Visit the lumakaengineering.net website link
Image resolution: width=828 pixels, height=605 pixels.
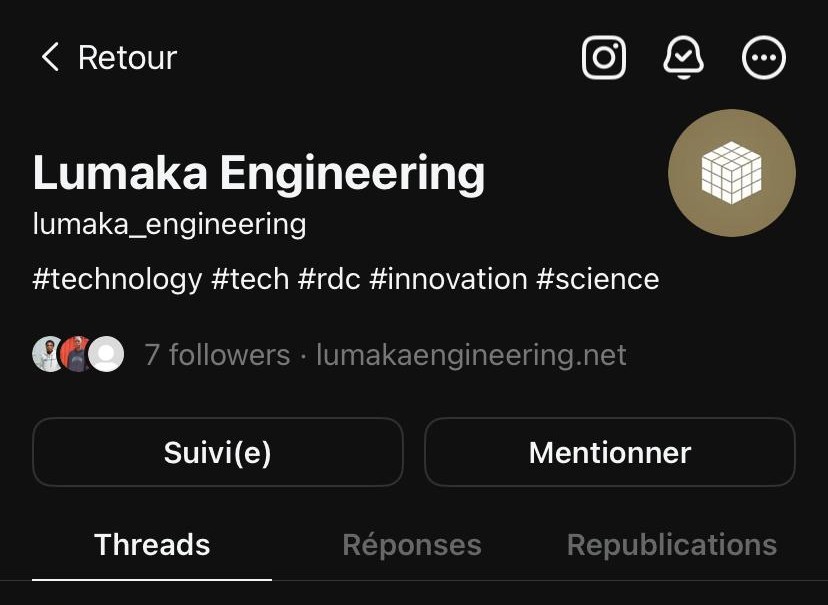471,354
